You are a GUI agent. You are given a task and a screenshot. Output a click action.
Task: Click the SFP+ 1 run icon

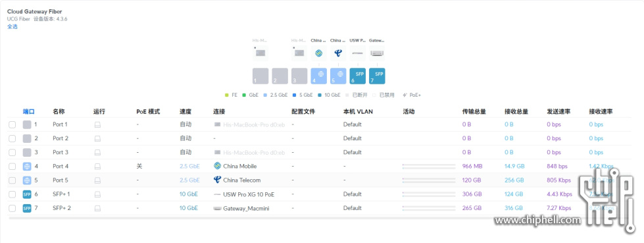pyautogui.click(x=97, y=194)
